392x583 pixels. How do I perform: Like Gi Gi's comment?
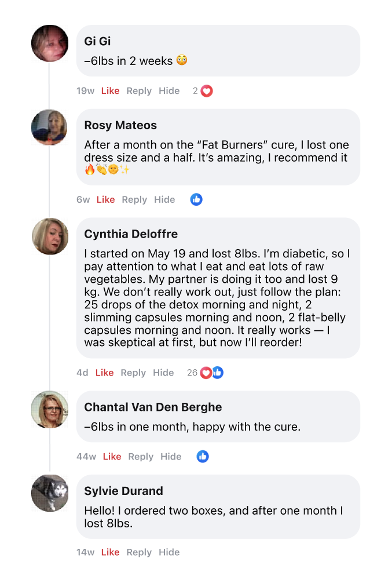[x=110, y=91]
